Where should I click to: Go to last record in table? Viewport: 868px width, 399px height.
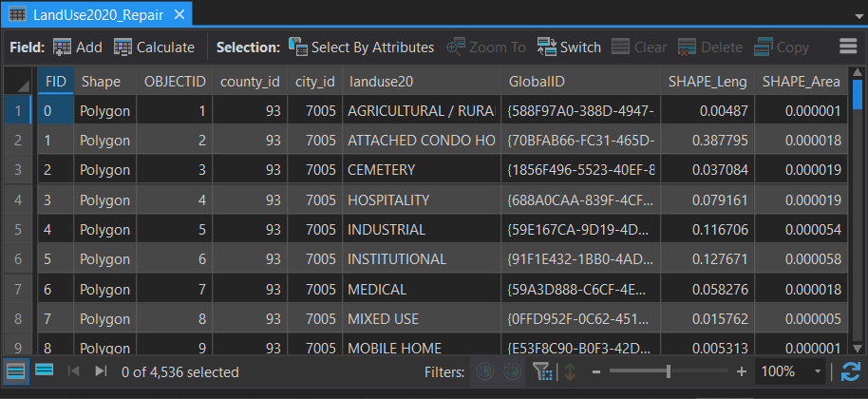(101, 372)
